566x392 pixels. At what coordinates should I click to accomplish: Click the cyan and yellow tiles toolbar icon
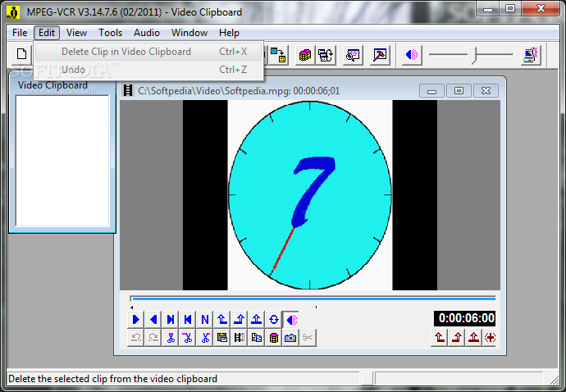click(278, 55)
